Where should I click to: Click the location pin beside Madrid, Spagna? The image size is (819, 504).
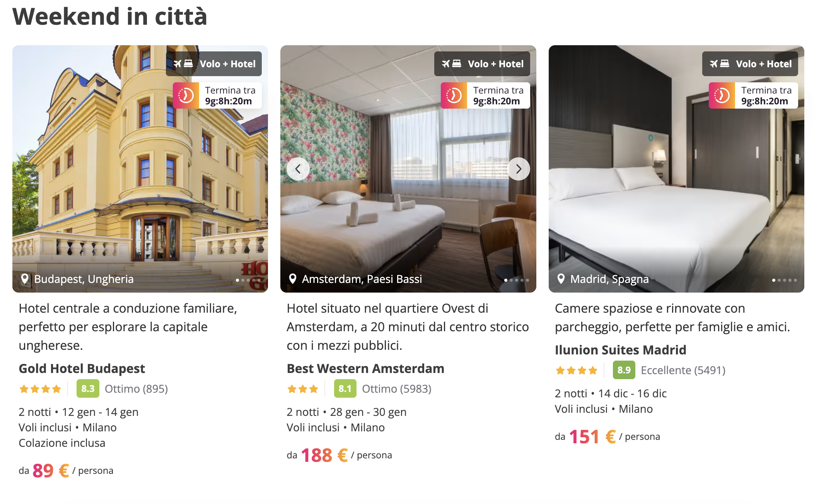click(x=561, y=279)
